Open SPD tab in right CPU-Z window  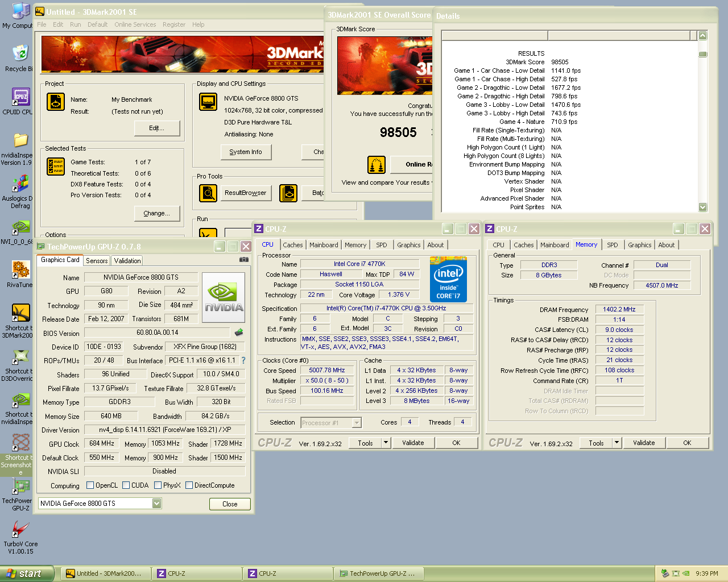click(x=612, y=245)
